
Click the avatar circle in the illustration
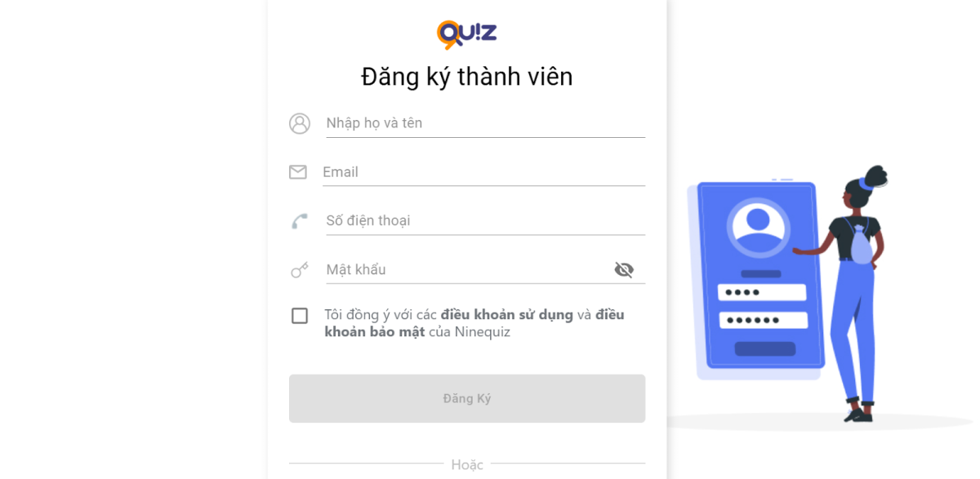(759, 226)
